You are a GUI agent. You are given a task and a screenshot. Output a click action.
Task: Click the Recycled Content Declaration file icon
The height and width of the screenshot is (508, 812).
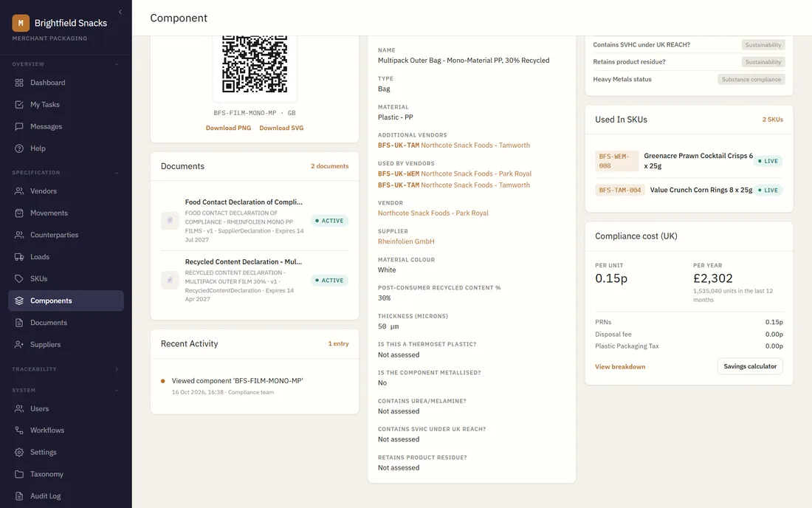click(170, 280)
